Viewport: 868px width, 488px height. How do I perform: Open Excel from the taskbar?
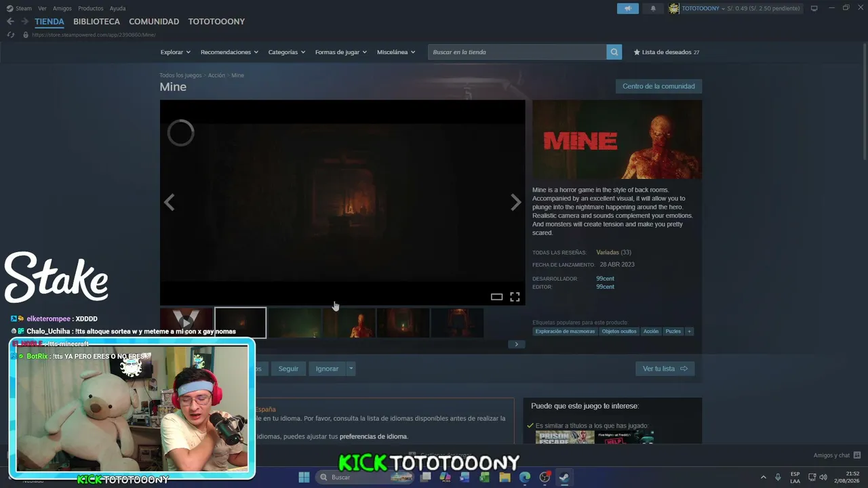click(484, 477)
